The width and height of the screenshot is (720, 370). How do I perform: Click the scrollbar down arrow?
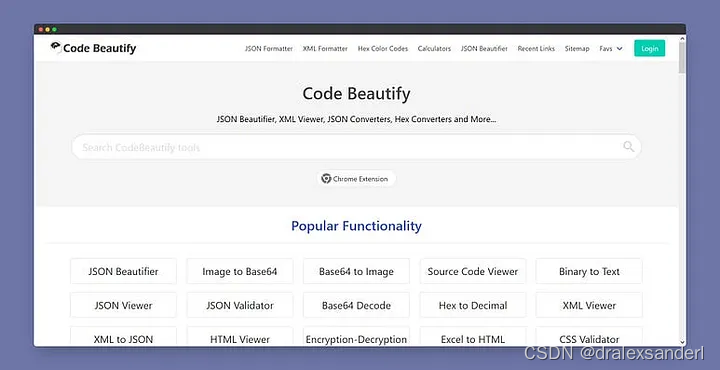point(682,342)
